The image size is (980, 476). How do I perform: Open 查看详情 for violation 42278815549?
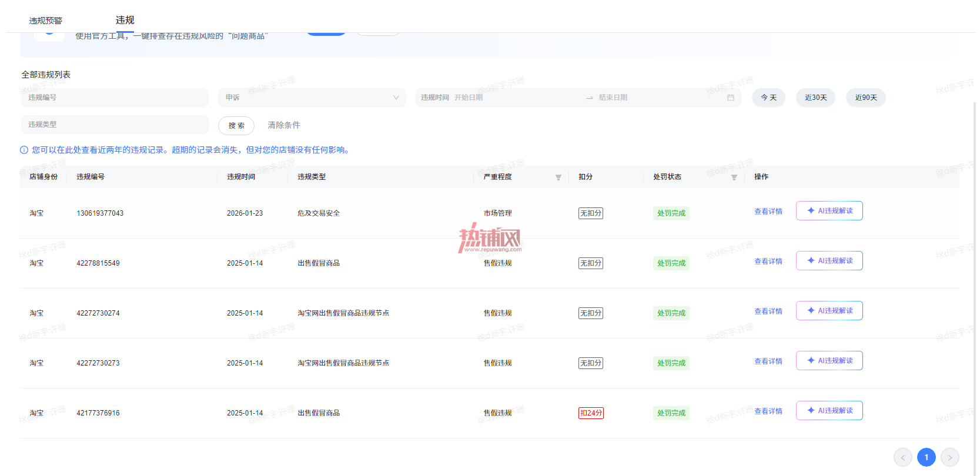click(768, 262)
